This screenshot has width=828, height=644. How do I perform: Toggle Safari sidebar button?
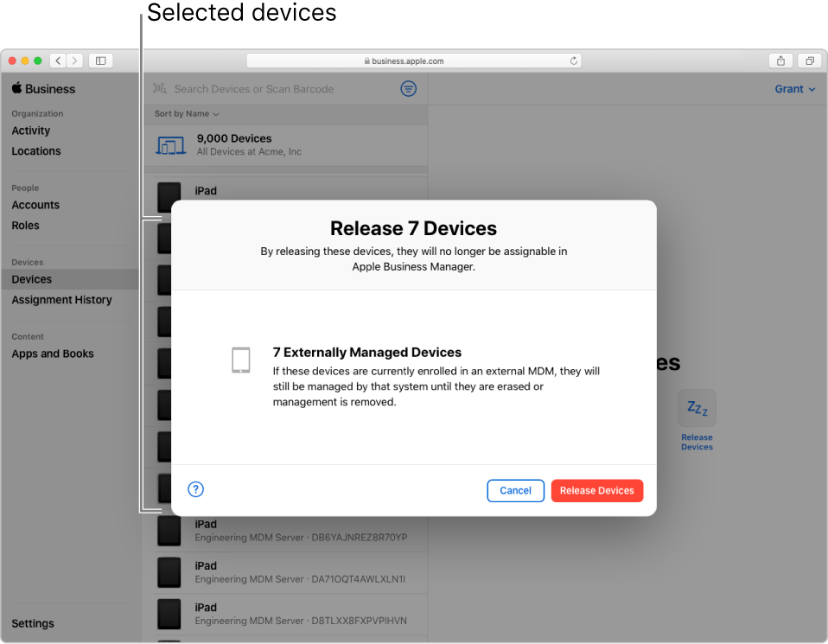(100, 61)
